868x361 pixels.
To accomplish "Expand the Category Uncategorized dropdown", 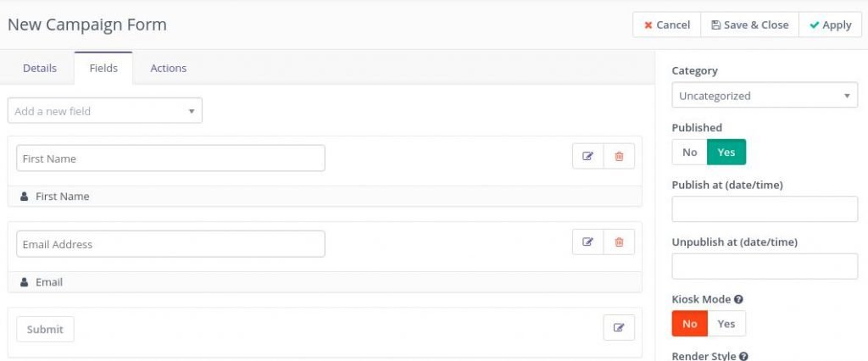I will 765,95.
